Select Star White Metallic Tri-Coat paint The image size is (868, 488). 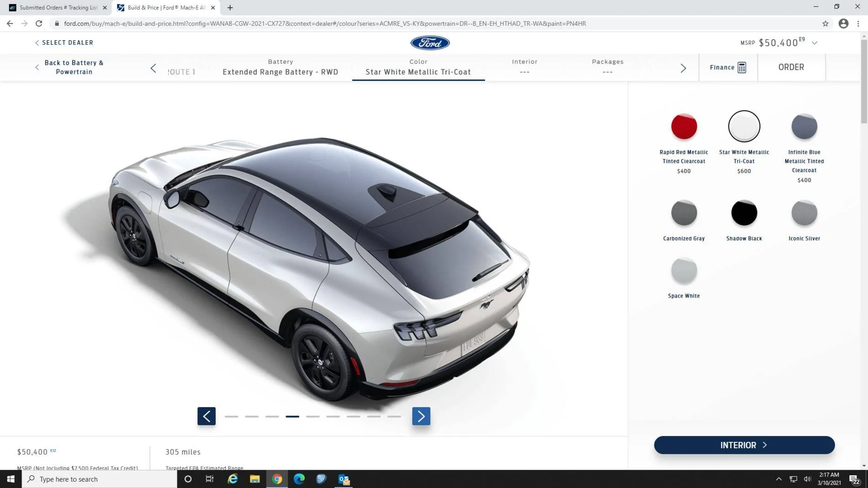coord(744,126)
